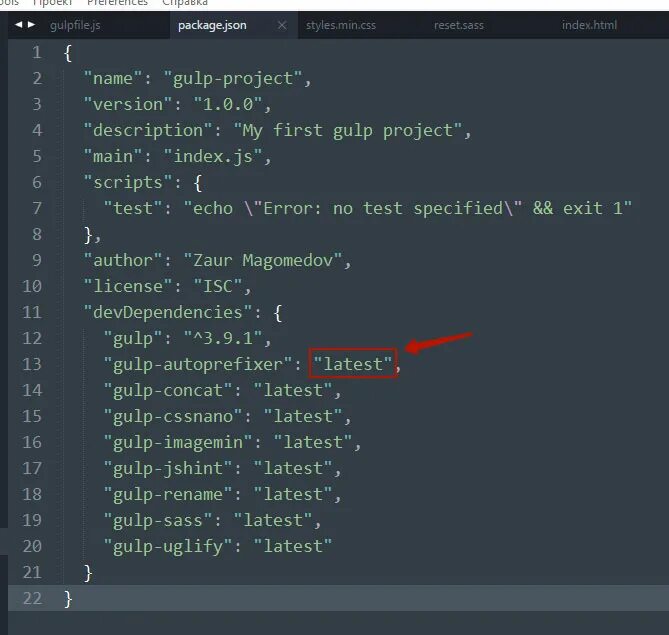The image size is (669, 635).
Task: Click the "1.0.0" version value
Action: coord(227,105)
